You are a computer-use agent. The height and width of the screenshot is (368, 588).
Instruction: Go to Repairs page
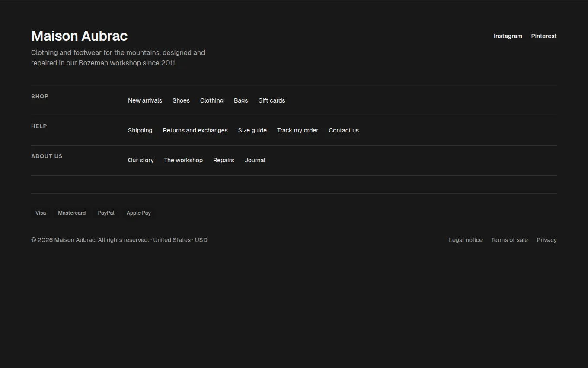[x=224, y=160]
